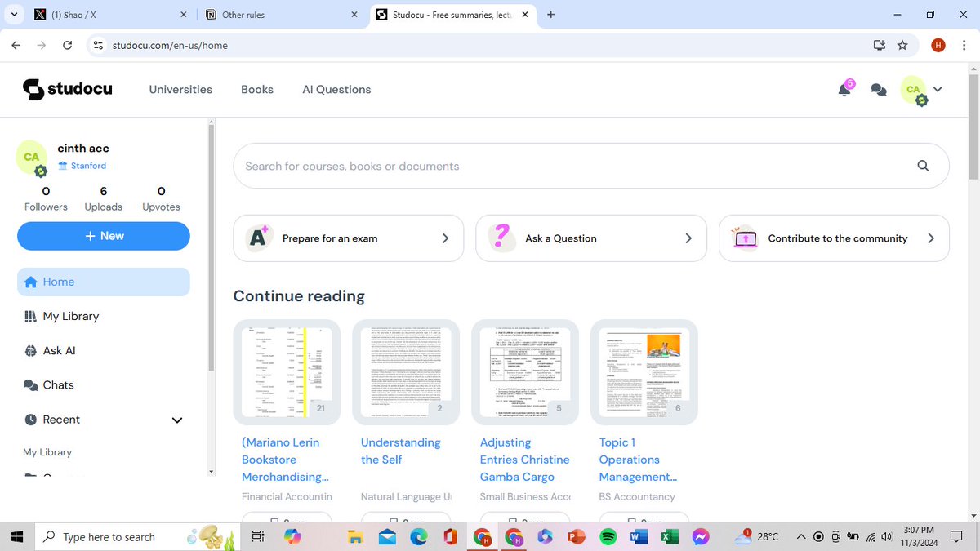Click the address bar URL
980x551 pixels.
[x=170, y=46]
